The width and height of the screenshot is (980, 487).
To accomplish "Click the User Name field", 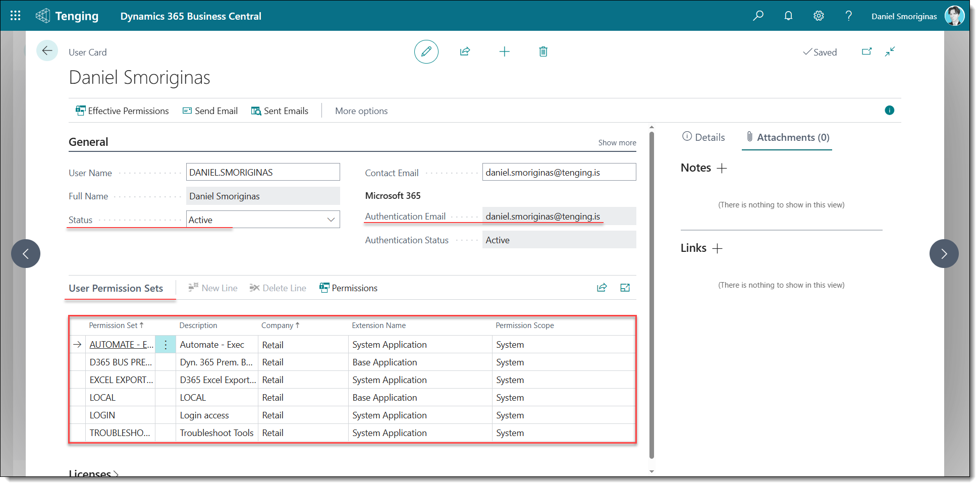I will pos(263,172).
